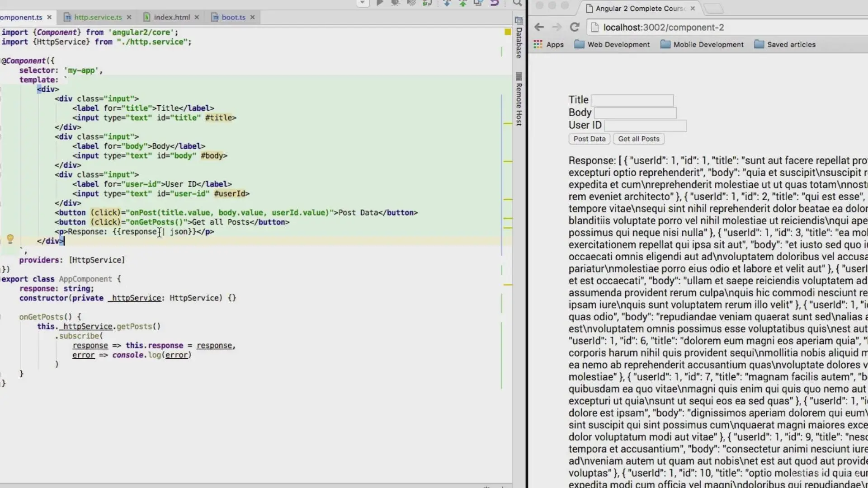Click the Run with Coverage icon
The height and width of the screenshot is (488, 868).
(x=411, y=3)
